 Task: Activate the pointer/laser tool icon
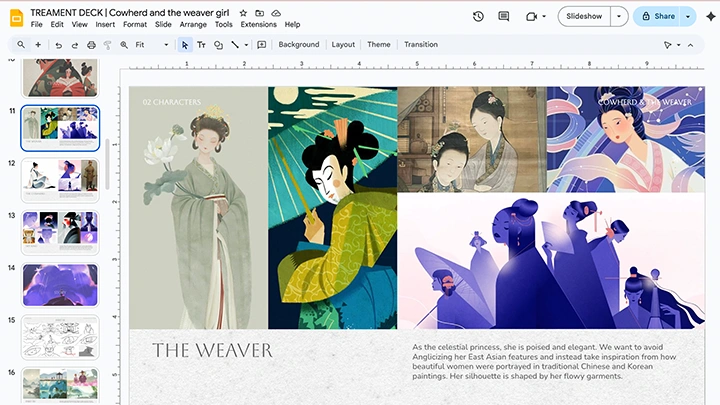(668, 45)
